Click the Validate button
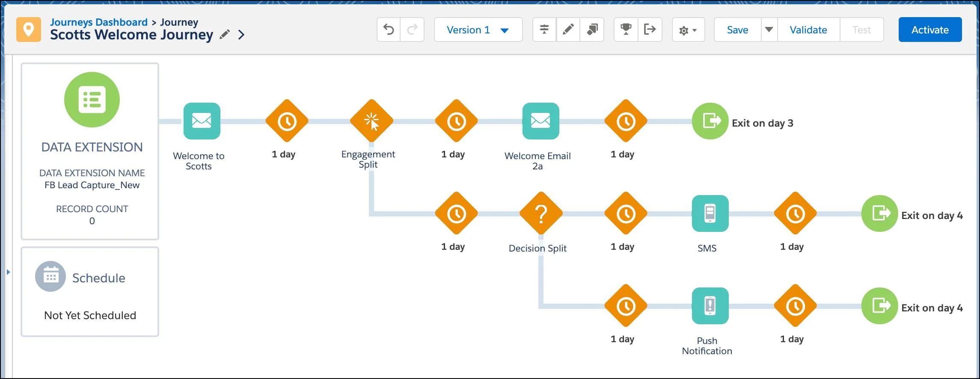This screenshot has height=379, width=980. [x=808, y=30]
